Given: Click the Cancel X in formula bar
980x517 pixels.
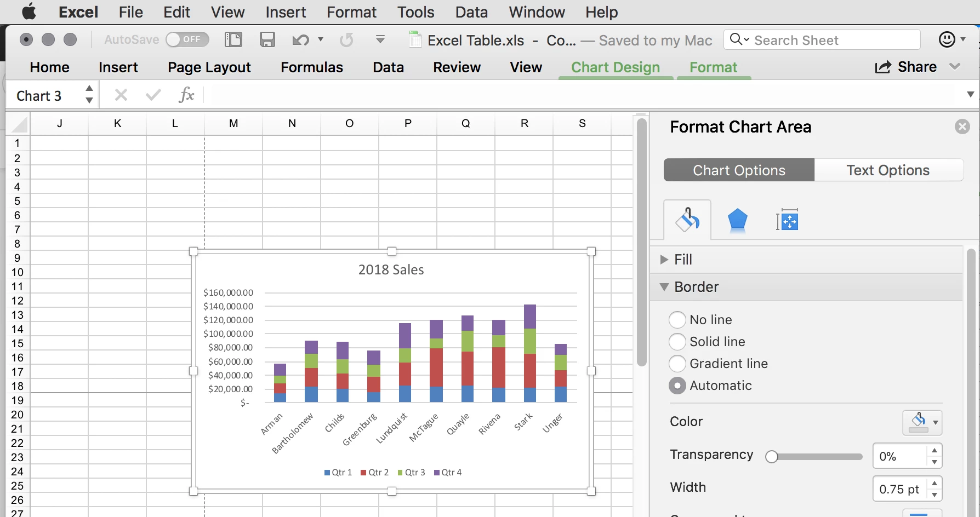Looking at the screenshot, I should pos(121,95).
